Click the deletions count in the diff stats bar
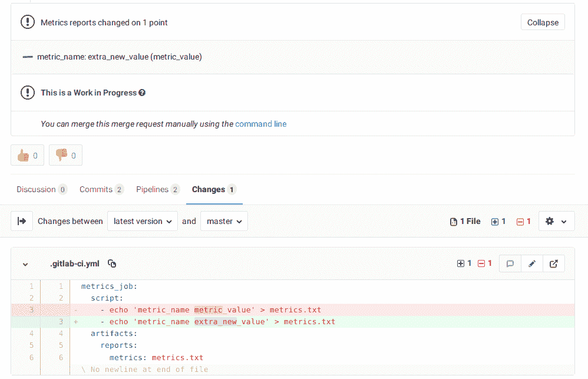Screen dimensions: 588x379 (x=524, y=222)
